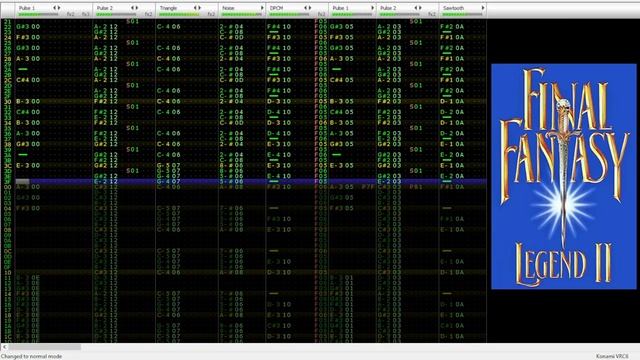Mute the DPCM channel via its header name
Screen dimensions: 640x360
[276, 8]
